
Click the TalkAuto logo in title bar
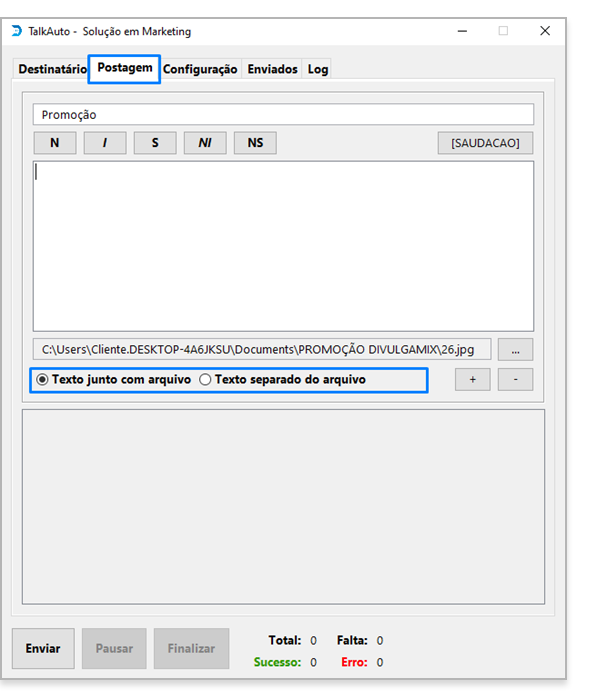(x=16, y=31)
